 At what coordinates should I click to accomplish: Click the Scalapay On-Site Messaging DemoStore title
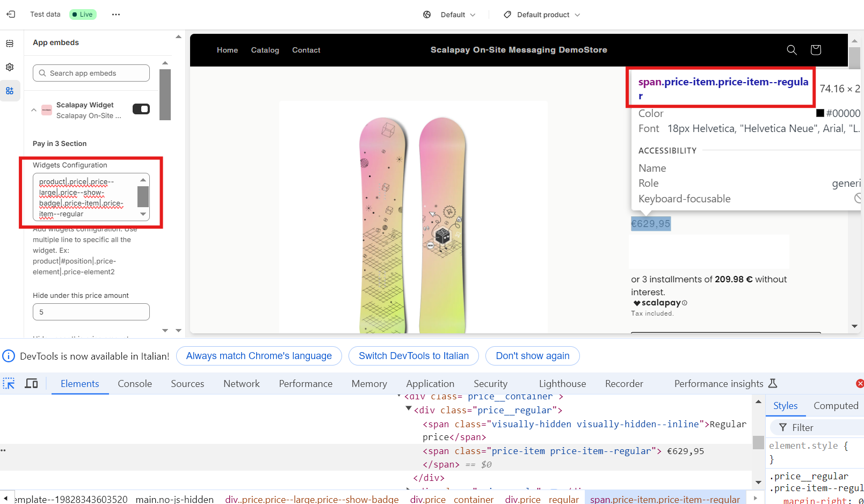coord(519,50)
